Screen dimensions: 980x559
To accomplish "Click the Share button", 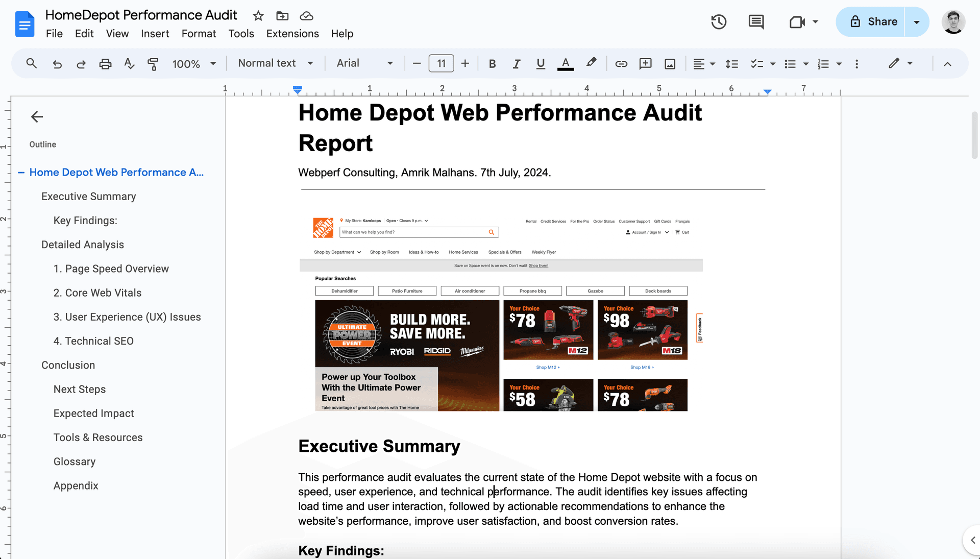I will (873, 22).
